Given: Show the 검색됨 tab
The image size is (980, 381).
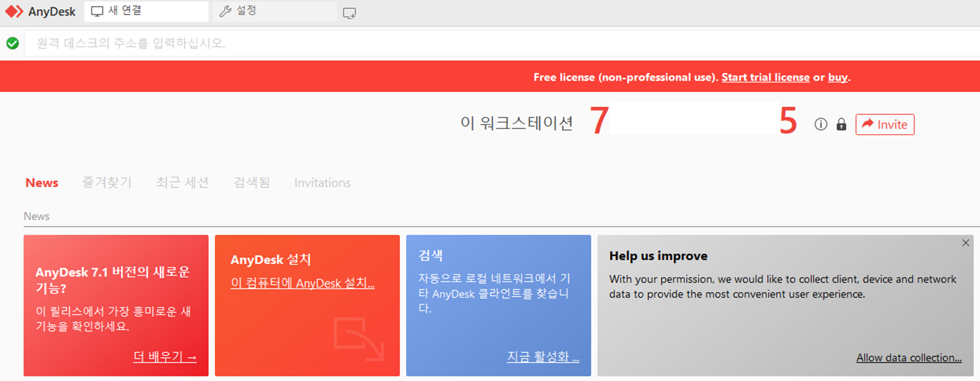Looking at the screenshot, I should pos(252,183).
